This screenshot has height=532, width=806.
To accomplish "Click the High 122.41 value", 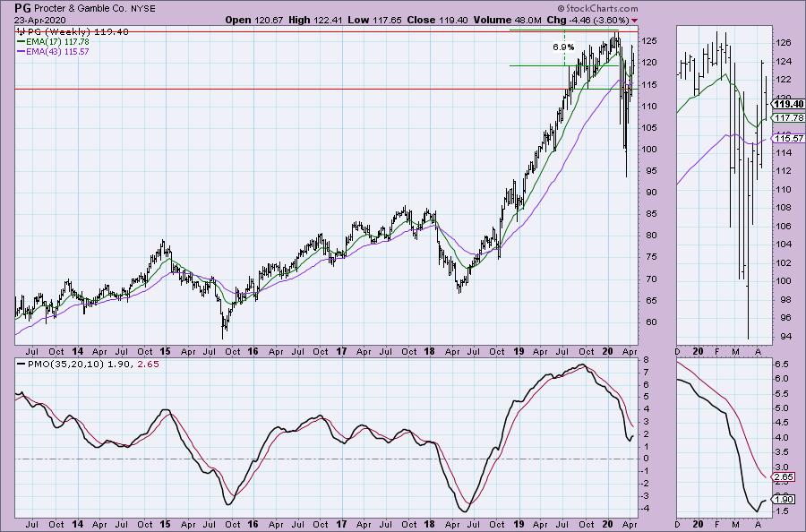I will pos(315,20).
